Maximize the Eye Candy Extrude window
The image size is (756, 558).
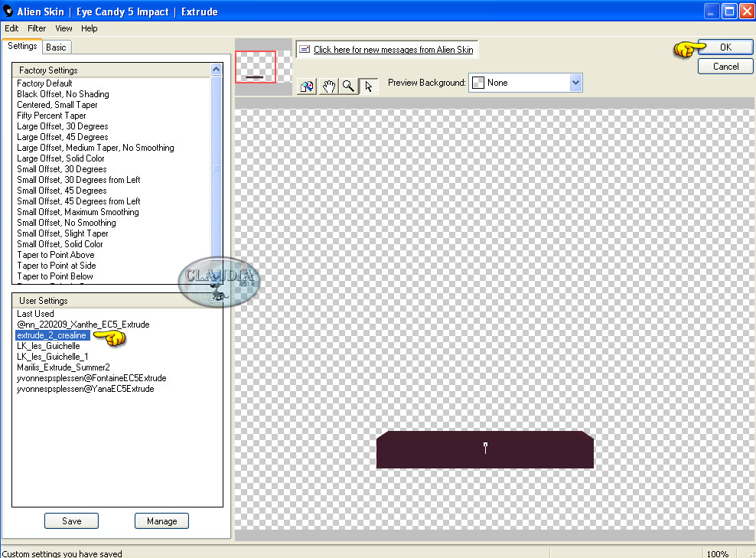pos(729,11)
